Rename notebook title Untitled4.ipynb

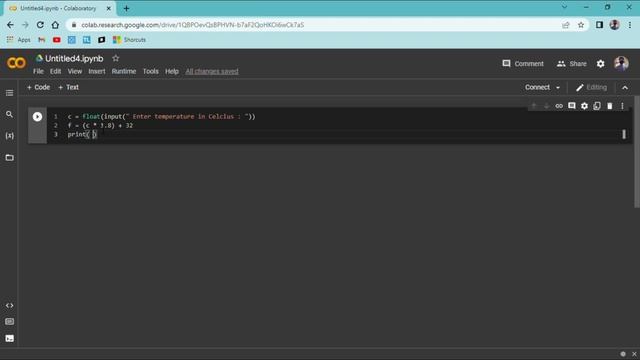point(74,58)
